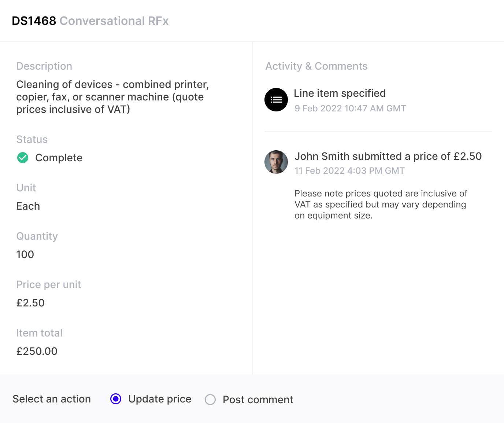
Task: Click John Smith submitted a price entry
Action: [x=388, y=156]
